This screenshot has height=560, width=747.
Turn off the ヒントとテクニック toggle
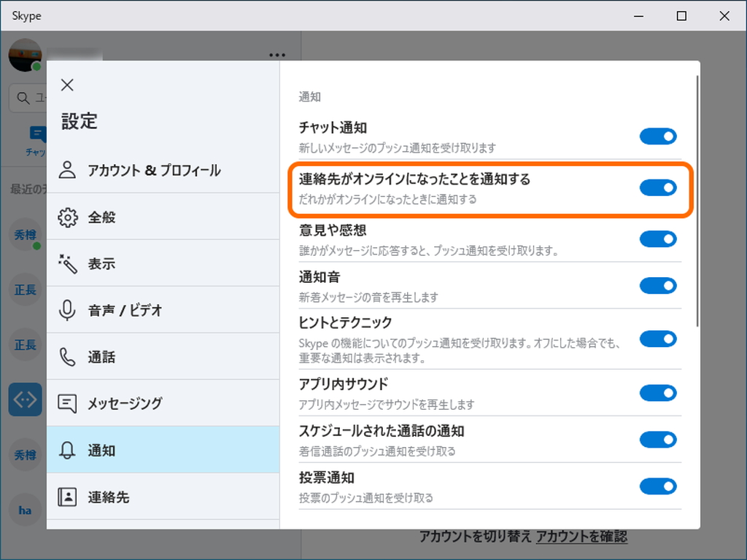click(x=658, y=339)
